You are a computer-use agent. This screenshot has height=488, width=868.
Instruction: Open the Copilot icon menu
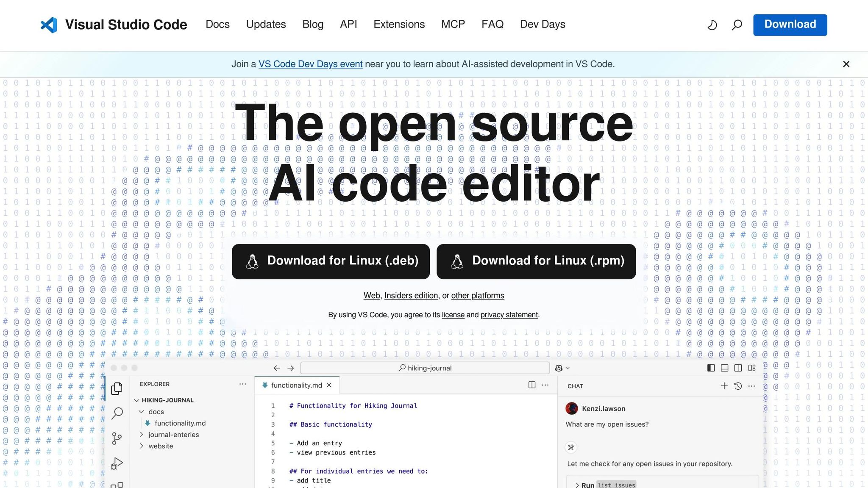(x=559, y=368)
